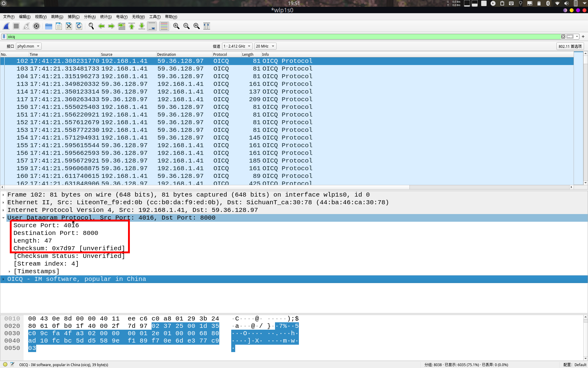Expand the Frame 102 tree node
The height and width of the screenshot is (368, 588).
[3, 195]
